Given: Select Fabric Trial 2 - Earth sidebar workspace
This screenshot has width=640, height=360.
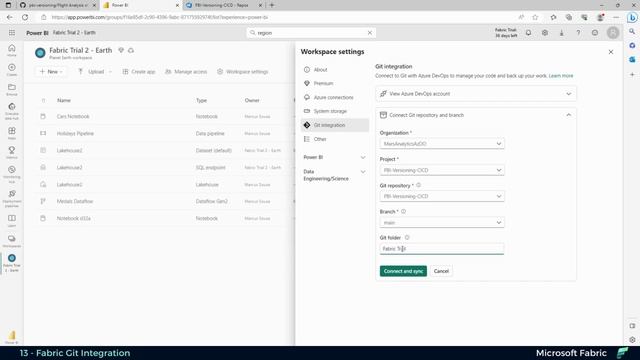Looking at the screenshot, I should point(12,263).
